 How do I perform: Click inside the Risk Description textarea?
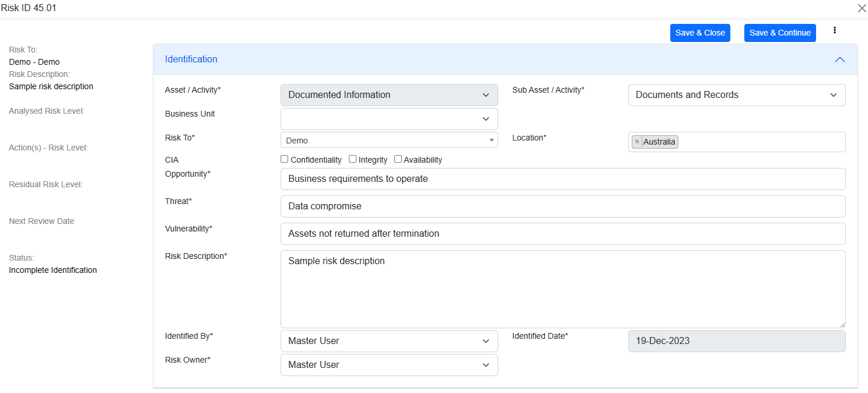click(562, 289)
